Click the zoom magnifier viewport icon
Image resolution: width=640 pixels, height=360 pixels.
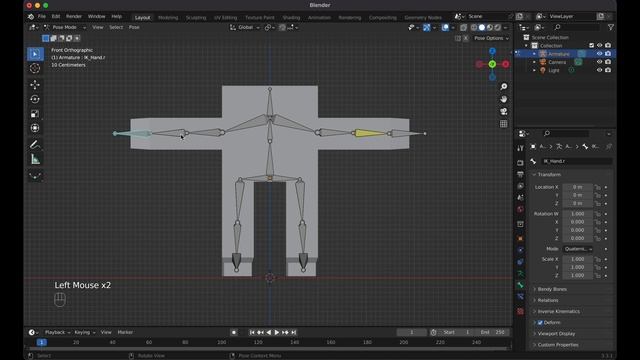(504, 87)
